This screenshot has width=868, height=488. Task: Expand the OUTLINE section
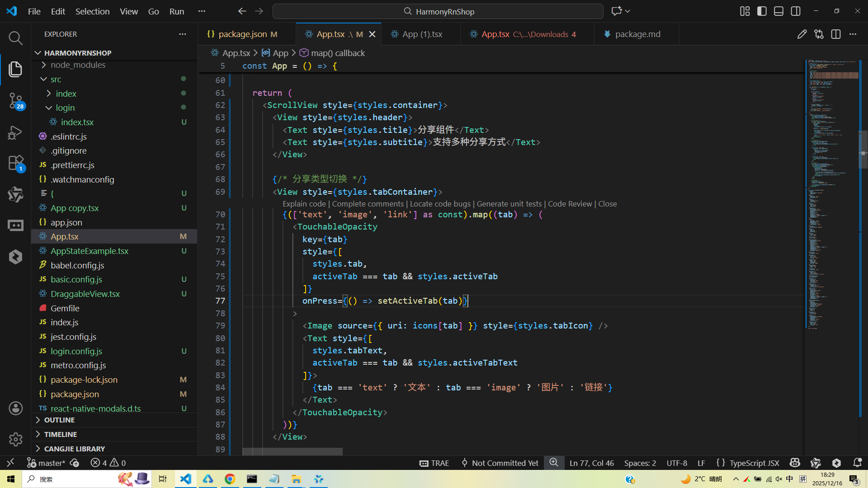[59, 420]
